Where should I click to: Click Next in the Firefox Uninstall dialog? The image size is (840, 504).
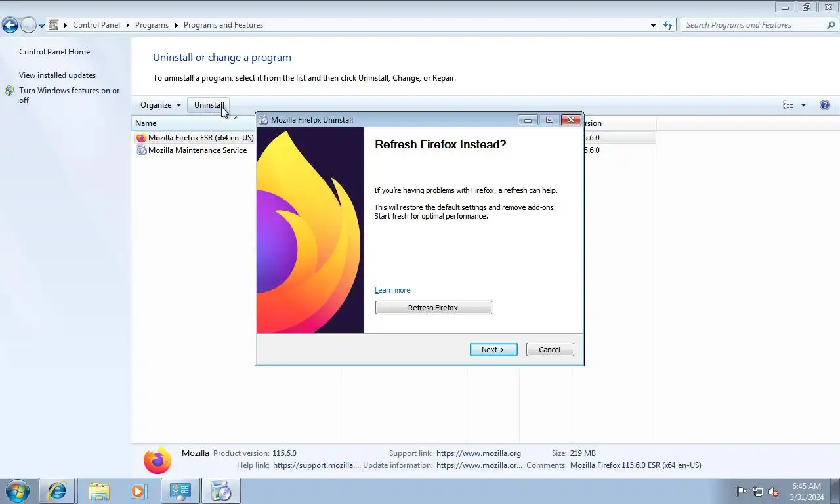pyautogui.click(x=493, y=350)
